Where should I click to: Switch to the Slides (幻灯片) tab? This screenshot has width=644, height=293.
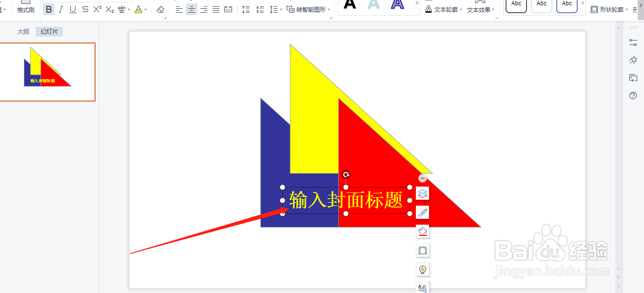tap(49, 32)
